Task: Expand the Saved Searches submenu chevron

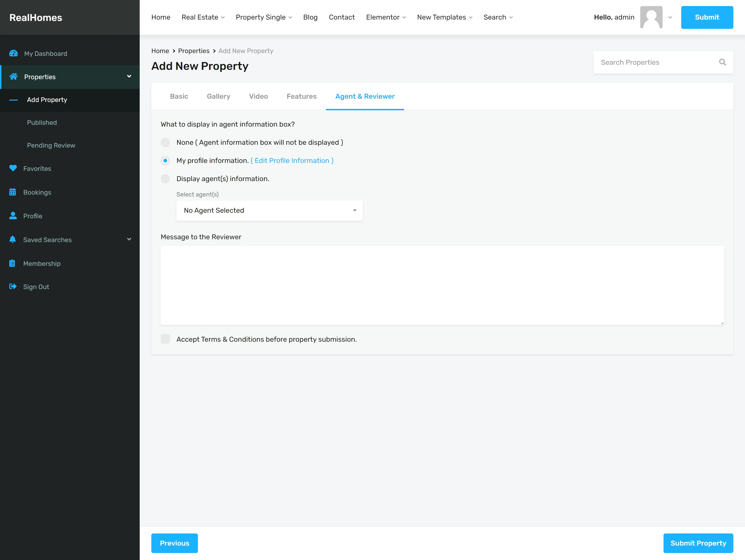Action: (x=129, y=240)
